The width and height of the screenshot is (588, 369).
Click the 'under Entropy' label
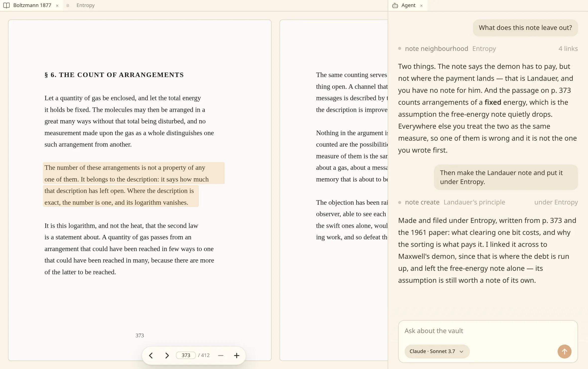[x=556, y=202]
